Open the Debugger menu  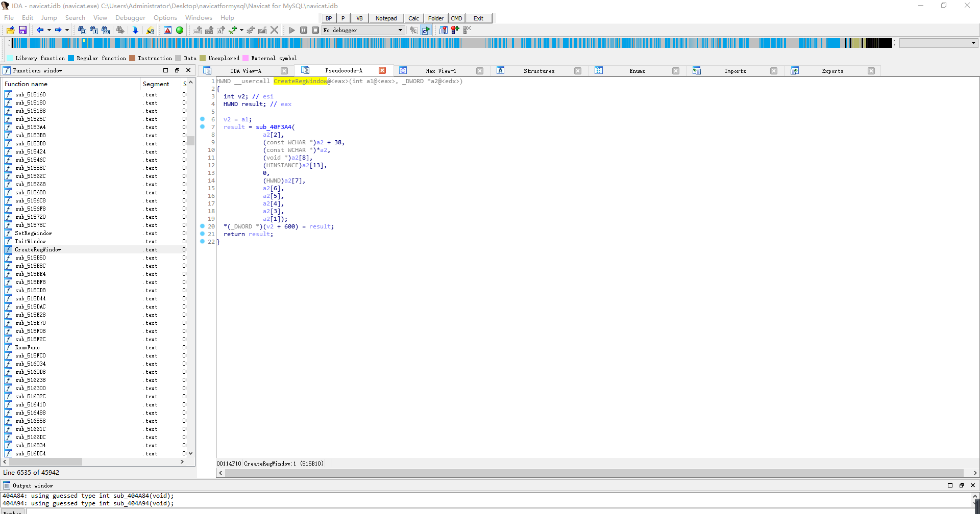coord(130,18)
